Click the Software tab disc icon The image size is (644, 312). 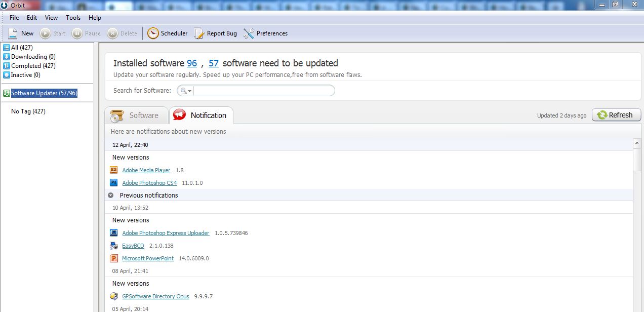(117, 116)
